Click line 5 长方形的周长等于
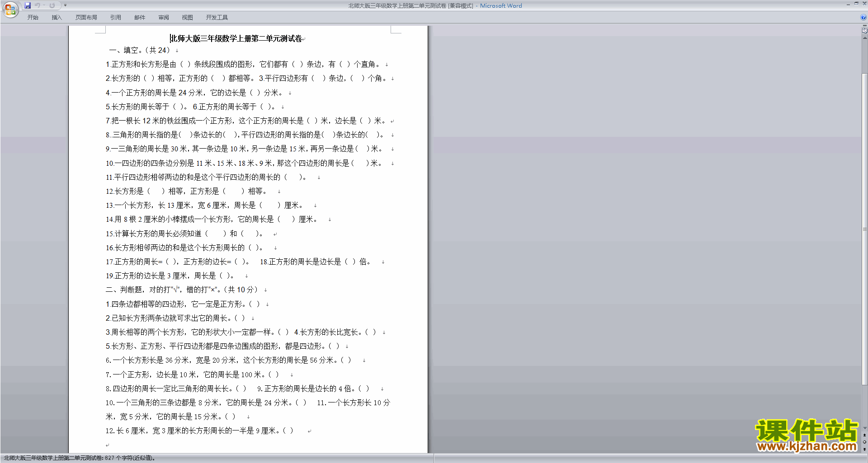868x463 pixels. [147, 107]
